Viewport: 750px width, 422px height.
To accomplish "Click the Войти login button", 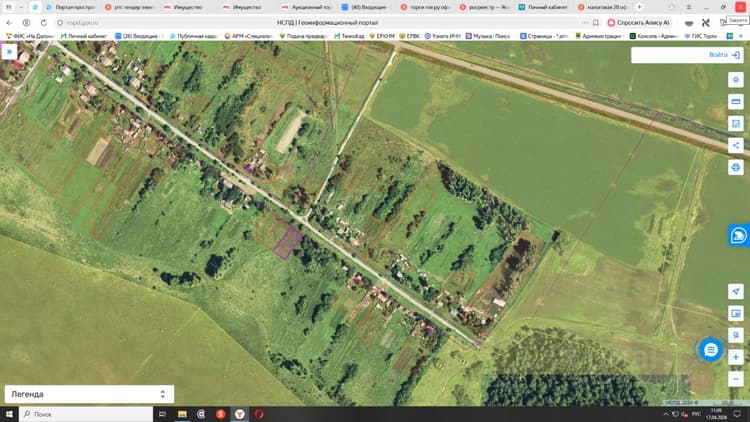I will (x=724, y=55).
